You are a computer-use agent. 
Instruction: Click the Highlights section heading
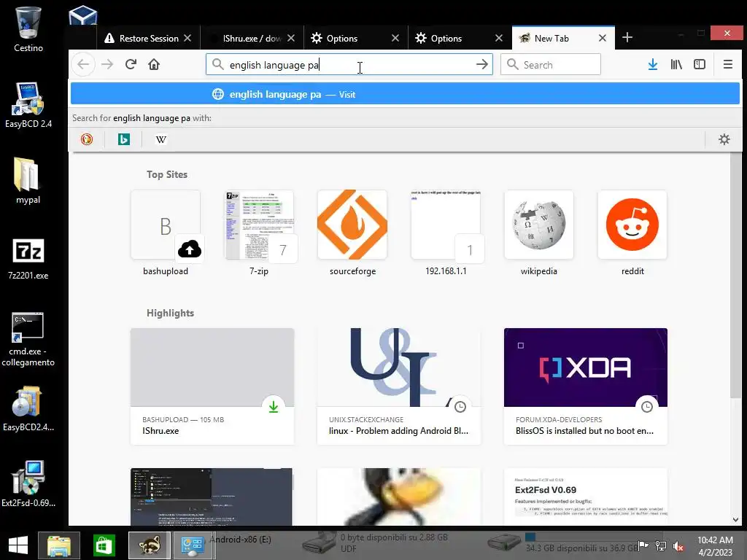pyautogui.click(x=170, y=313)
